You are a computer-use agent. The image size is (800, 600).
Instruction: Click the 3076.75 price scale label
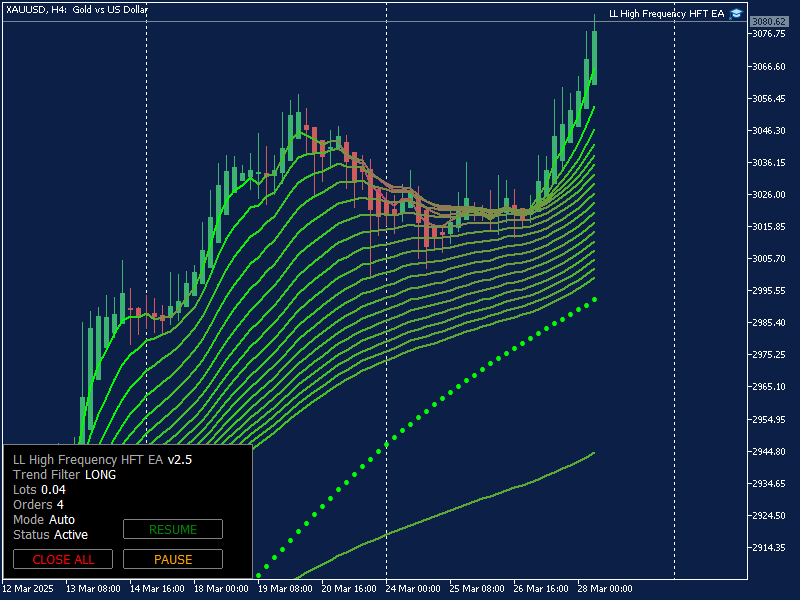click(769, 34)
